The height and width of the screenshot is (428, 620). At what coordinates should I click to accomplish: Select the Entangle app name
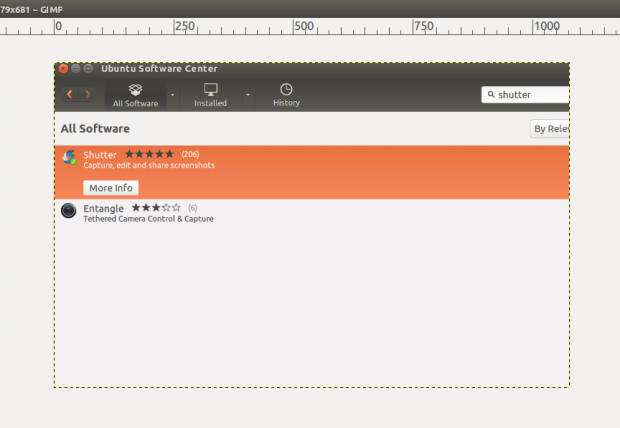(x=103, y=208)
